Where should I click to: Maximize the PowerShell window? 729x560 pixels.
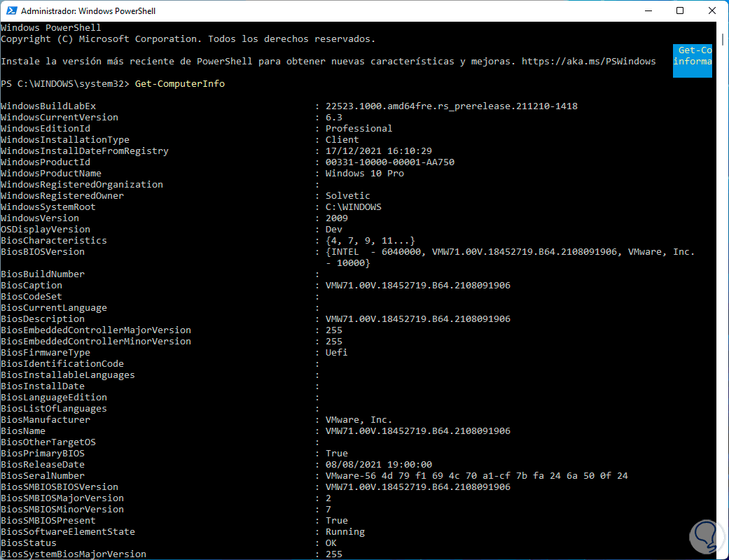click(x=680, y=11)
